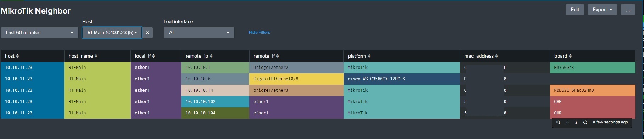The image size is (644, 139).
Task: Select remote_ip cell 10.10.10.1
Action: click(x=215, y=68)
